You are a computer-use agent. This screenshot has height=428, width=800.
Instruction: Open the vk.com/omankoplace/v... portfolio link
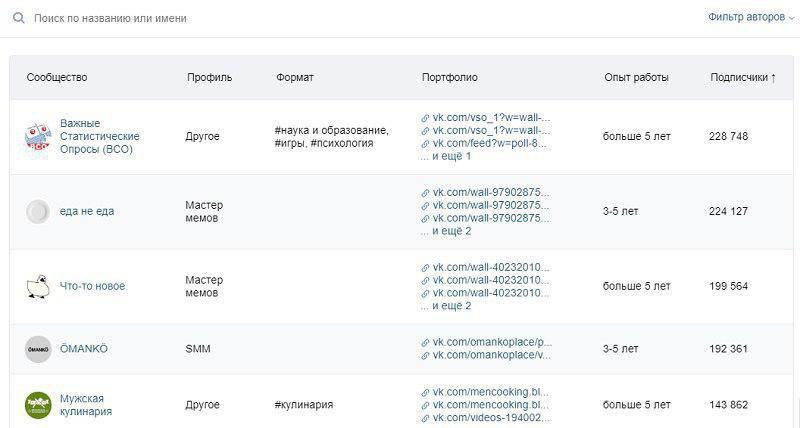point(491,355)
